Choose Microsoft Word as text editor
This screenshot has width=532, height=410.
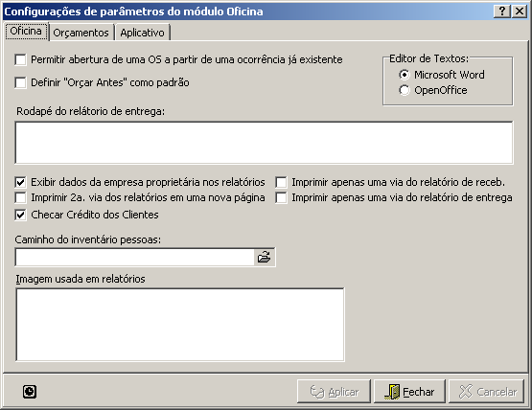(x=405, y=75)
